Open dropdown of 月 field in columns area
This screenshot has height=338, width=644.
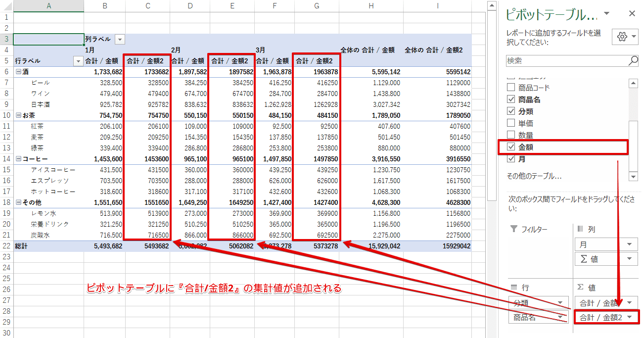click(629, 244)
